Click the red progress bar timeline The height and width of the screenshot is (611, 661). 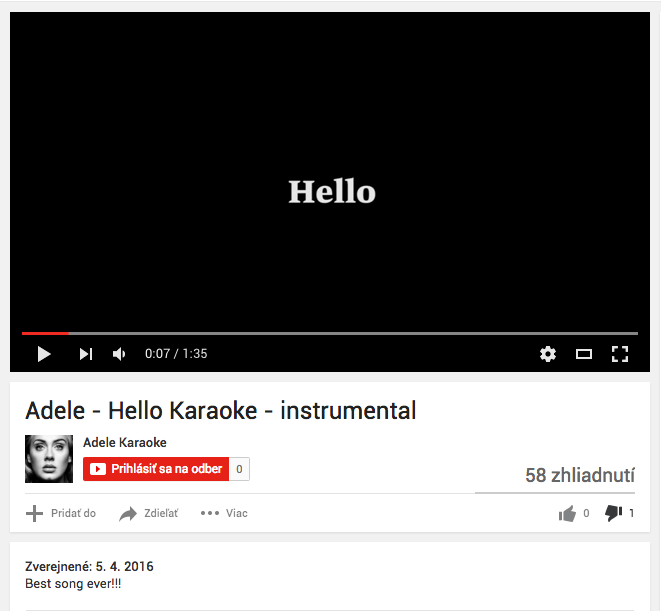coord(330,334)
